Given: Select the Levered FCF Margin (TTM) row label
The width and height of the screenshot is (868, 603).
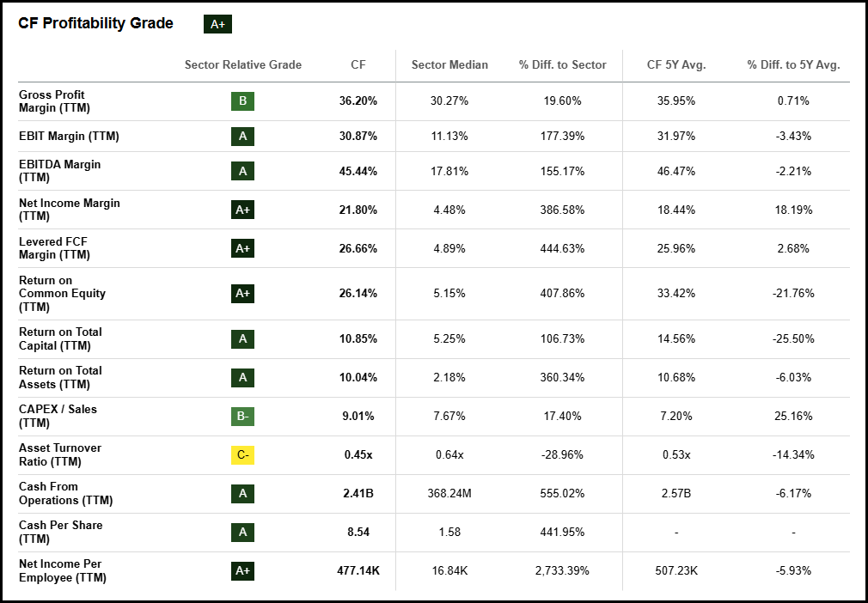Looking at the screenshot, I should [54, 248].
